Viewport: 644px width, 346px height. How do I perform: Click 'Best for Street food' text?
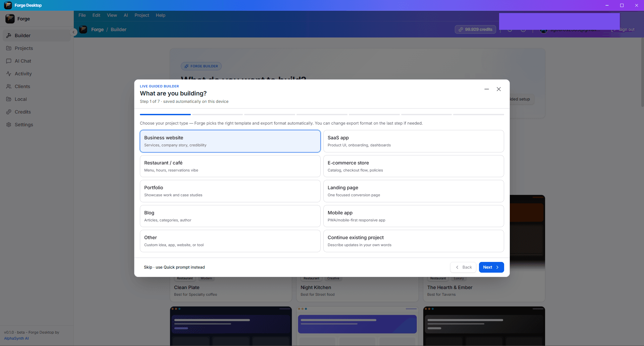318,295
